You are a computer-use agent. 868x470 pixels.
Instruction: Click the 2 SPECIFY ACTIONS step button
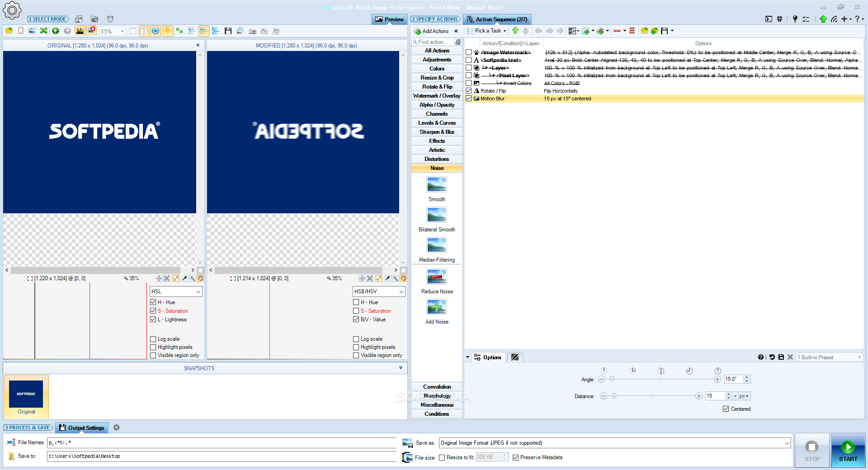pyautogui.click(x=436, y=19)
